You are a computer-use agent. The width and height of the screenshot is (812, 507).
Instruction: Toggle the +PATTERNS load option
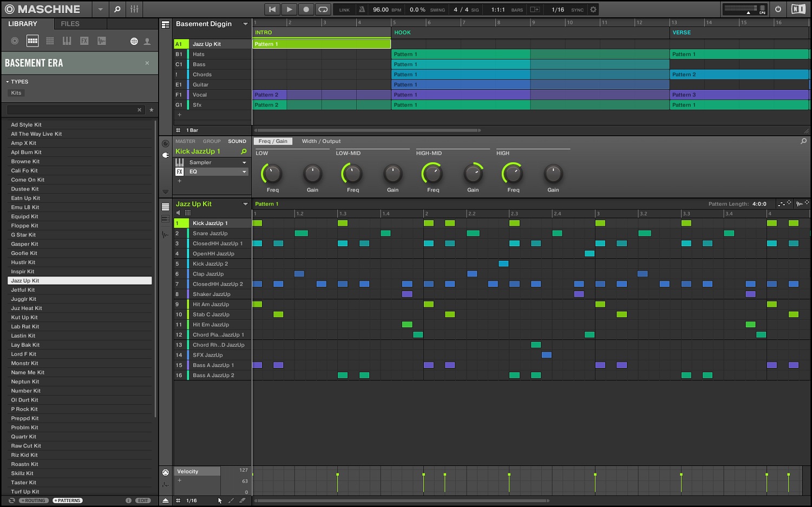click(x=68, y=501)
